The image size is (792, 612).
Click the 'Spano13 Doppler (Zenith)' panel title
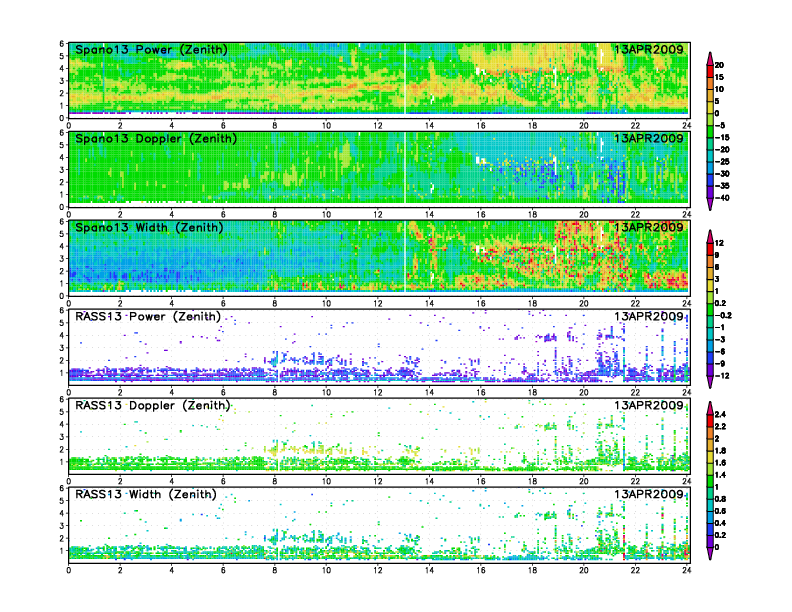point(156,138)
